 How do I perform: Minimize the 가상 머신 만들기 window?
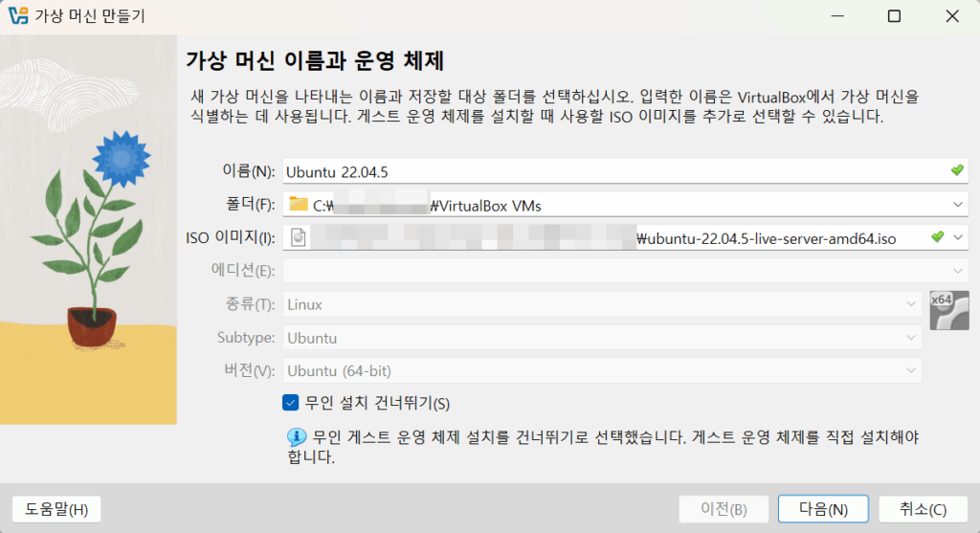pyautogui.click(x=837, y=15)
